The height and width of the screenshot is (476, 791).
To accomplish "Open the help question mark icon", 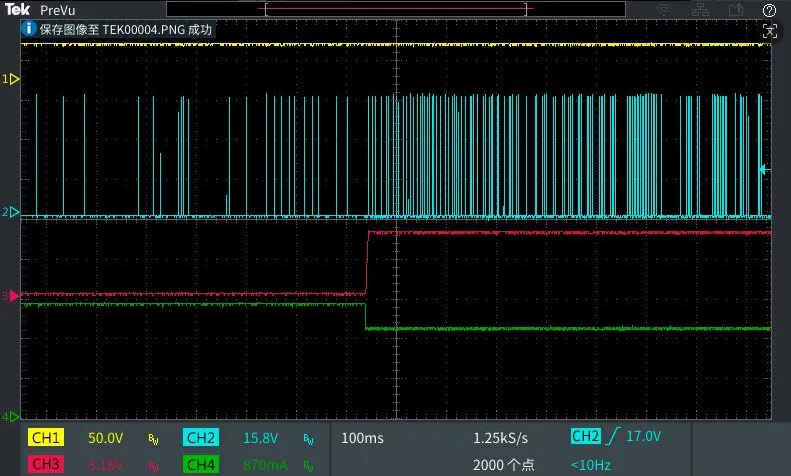I will click(769, 10).
